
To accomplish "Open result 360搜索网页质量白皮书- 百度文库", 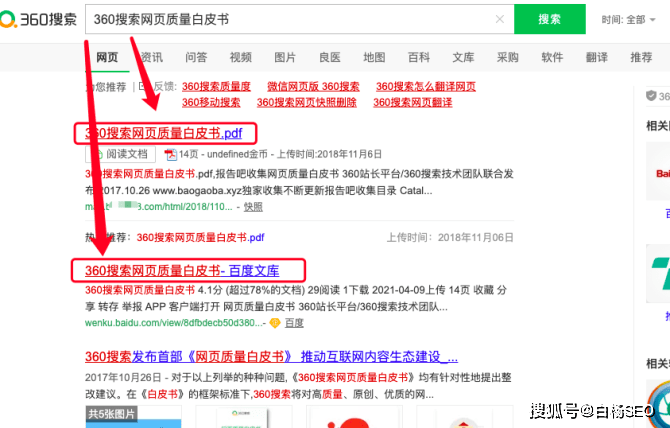I will pyautogui.click(x=182, y=271).
